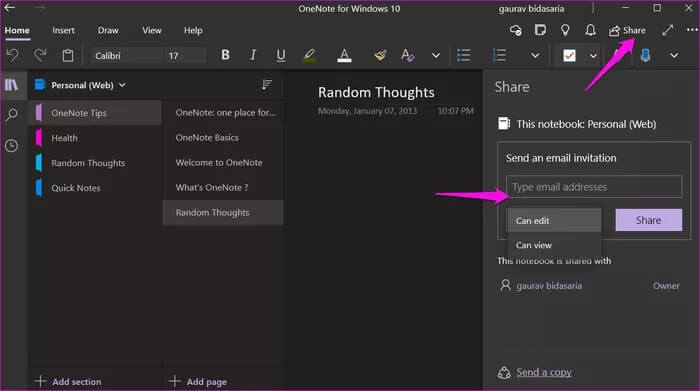Open recent notes clock icon
The width and height of the screenshot is (700, 391).
click(12, 146)
